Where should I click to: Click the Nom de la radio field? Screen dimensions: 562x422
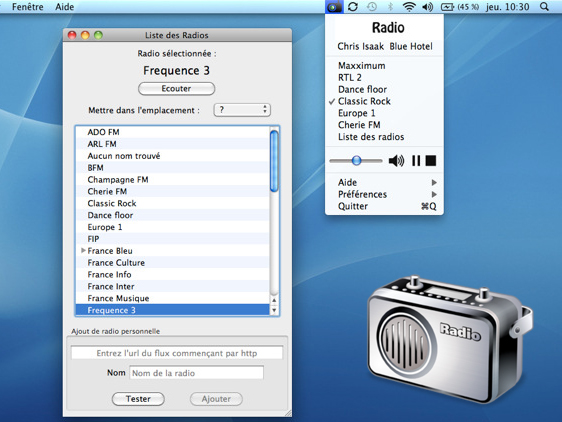196,373
